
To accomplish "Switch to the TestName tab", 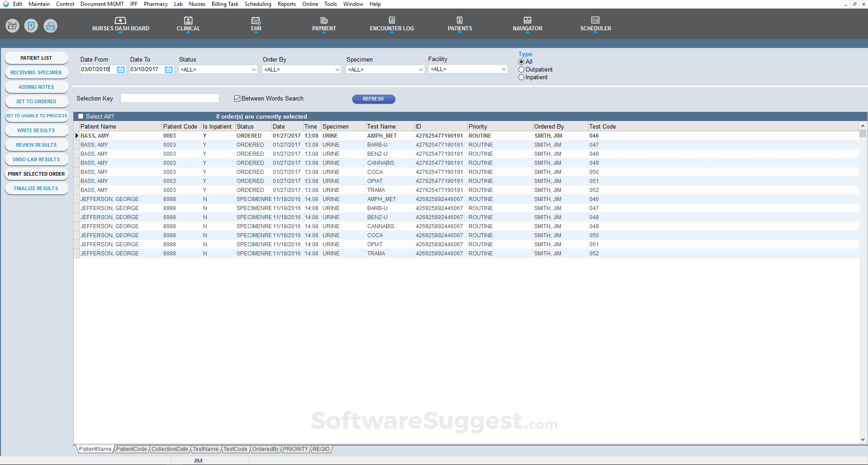I will coord(206,449).
